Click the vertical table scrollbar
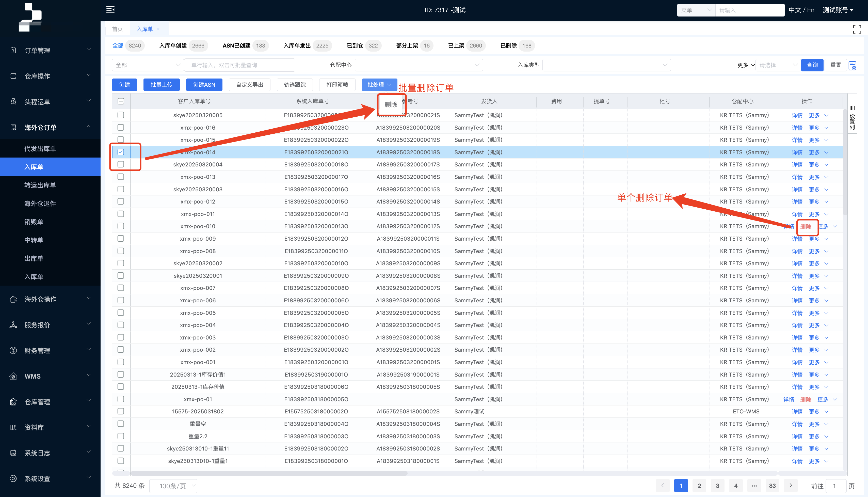The image size is (868, 497). tap(845, 162)
